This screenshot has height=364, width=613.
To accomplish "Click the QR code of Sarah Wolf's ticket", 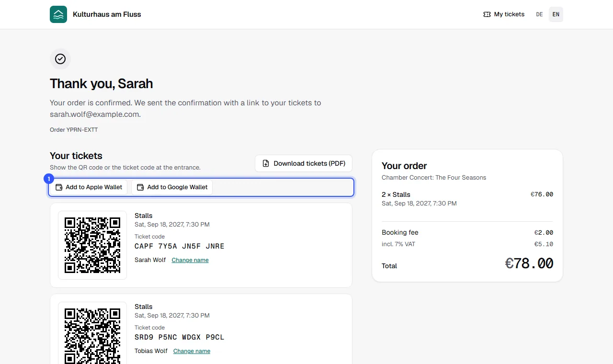I will pos(92,245).
